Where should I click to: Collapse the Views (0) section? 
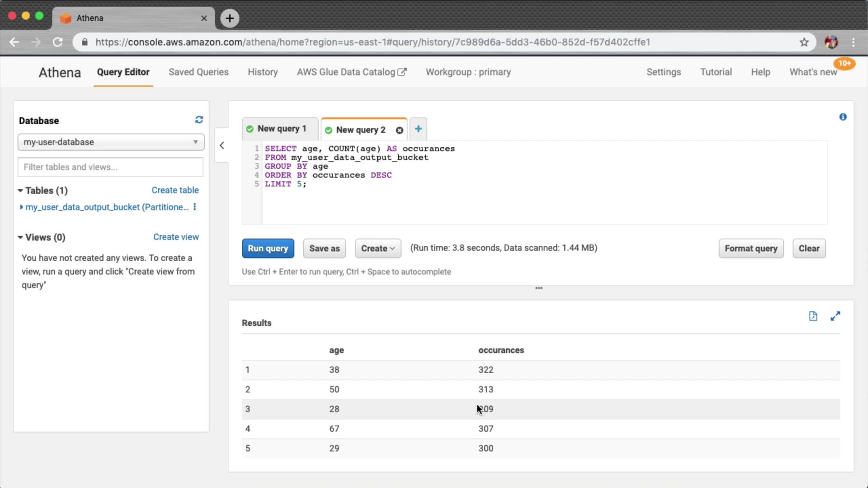[20, 237]
